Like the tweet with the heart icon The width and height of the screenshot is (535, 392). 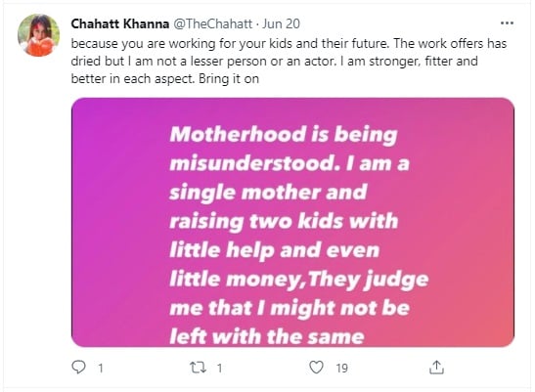(x=316, y=368)
